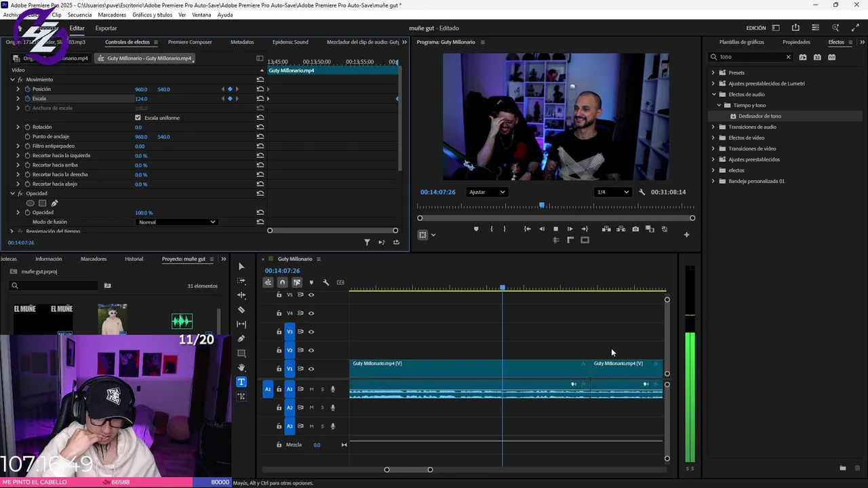Create a new custom bin in Effects
Screen dimensions: 868x488
[x=843, y=468]
